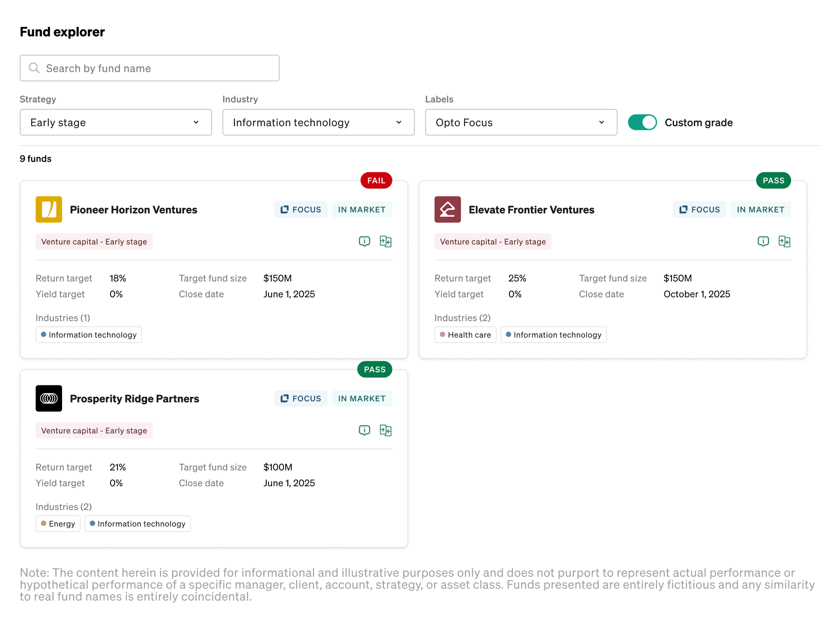
Task: Open the Prosperity Ridge Partners fund title
Action: tap(134, 399)
